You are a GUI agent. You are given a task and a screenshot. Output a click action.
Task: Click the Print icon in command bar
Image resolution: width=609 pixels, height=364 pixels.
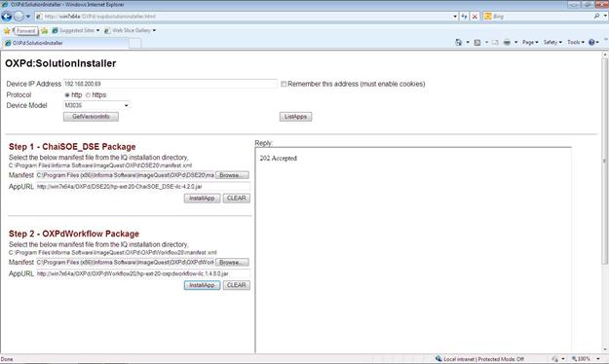click(507, 42)
